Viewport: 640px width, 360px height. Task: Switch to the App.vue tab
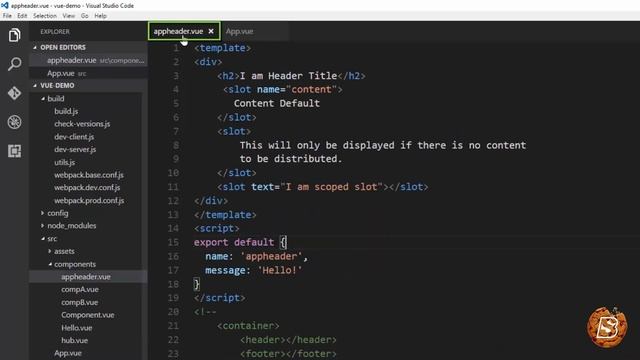tap(239, 31)
